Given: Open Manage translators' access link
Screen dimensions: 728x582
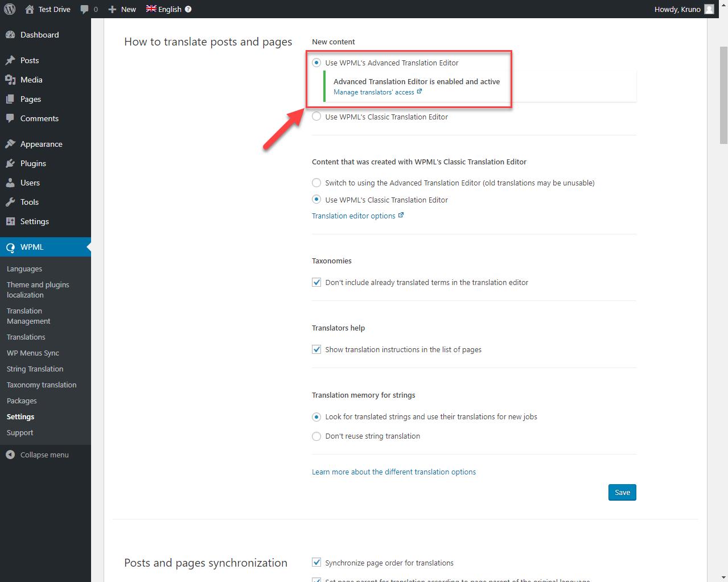Looking at the screenshot, I should (374, 92).
